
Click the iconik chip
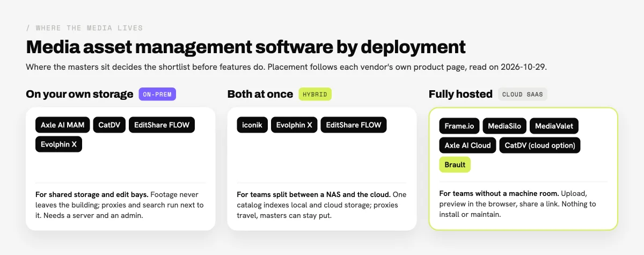tap(252, 125)
